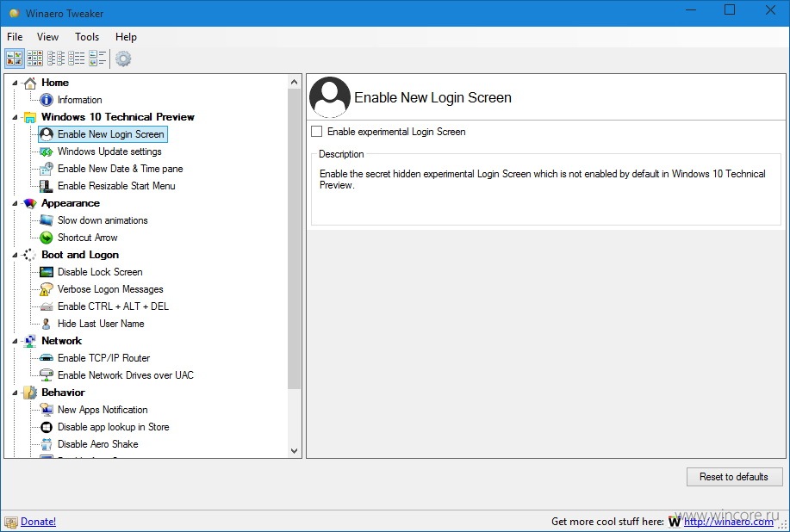
Task: Open the Donate! link
Action: pyautogui.click(x=38, y=522)
